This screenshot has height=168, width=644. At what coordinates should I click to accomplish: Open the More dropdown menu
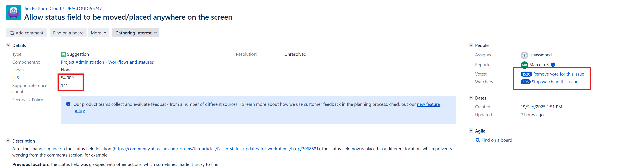click(x=98, y=33)
